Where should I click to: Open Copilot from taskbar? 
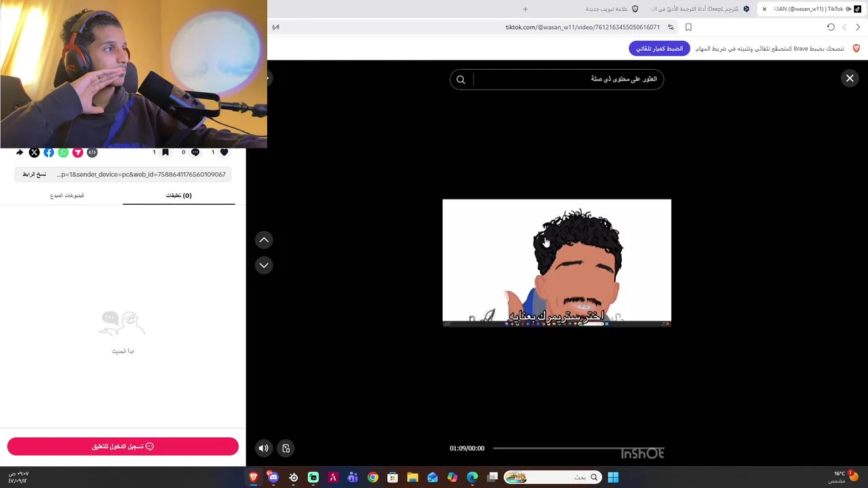pyautogui.click(x=452, y=477)
